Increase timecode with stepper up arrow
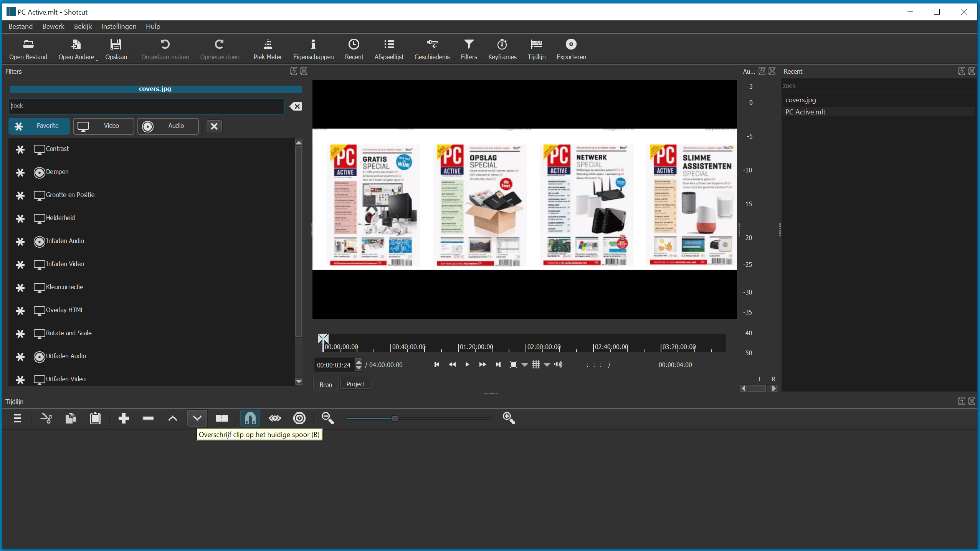 click(359, 361)
